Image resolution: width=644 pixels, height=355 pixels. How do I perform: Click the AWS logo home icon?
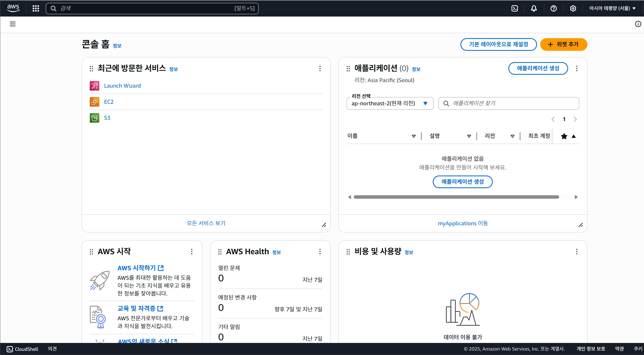click(13, 8)
